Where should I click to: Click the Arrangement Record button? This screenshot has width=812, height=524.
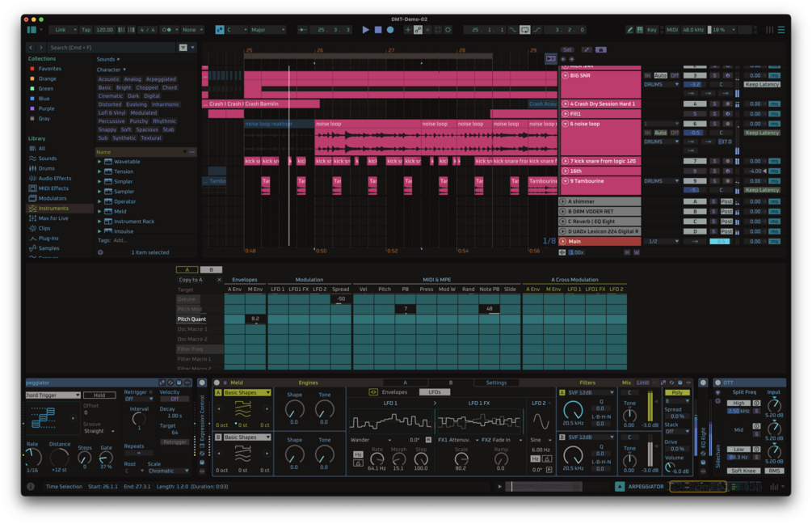click(x=390, y=30)
